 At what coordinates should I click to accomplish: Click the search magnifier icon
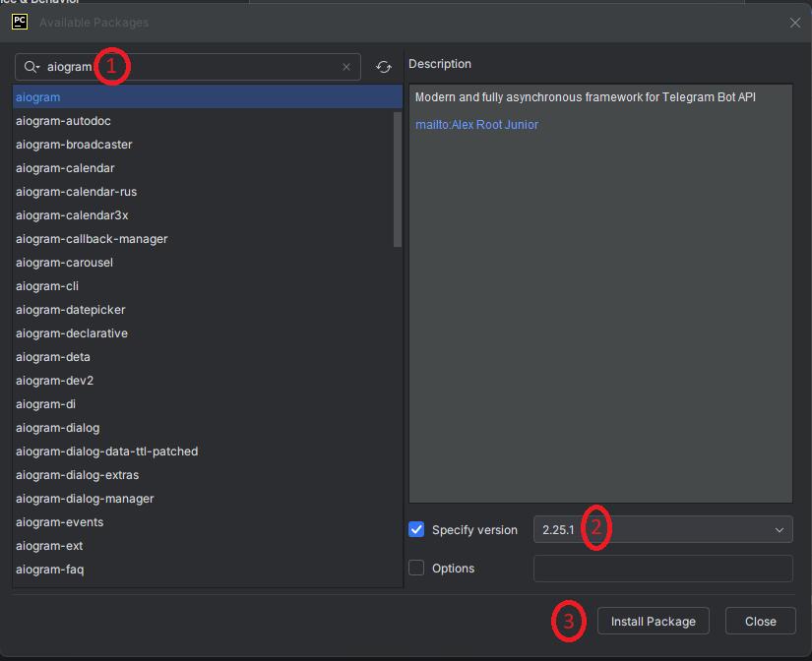pyautogui.click(x=31, y=67)
